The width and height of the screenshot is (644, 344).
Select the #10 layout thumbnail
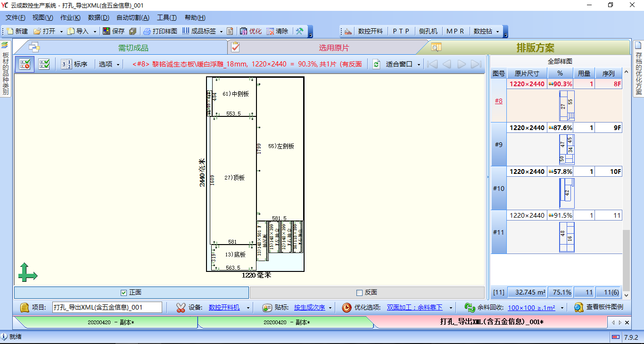(567, 193)
